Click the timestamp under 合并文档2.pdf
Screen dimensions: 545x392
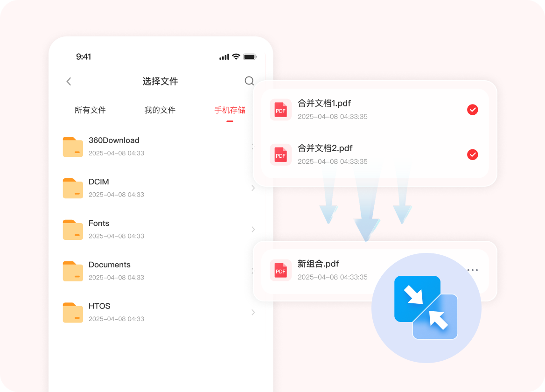pyautogui.click(x=333, y=161)
